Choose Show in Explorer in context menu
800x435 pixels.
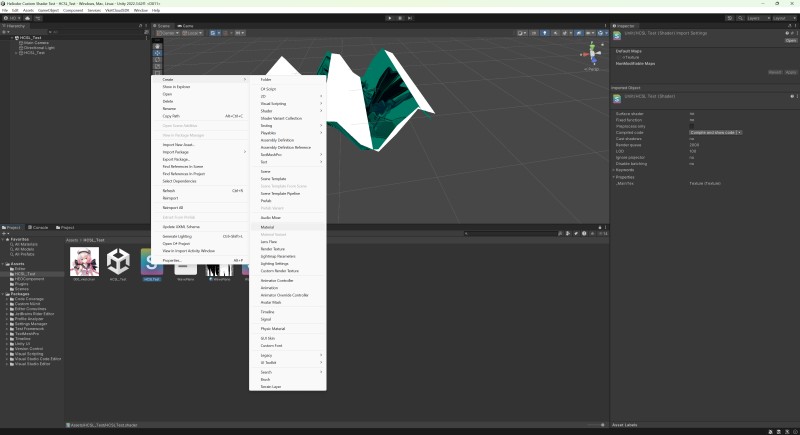pyautogui.click(x=200, y=87)
